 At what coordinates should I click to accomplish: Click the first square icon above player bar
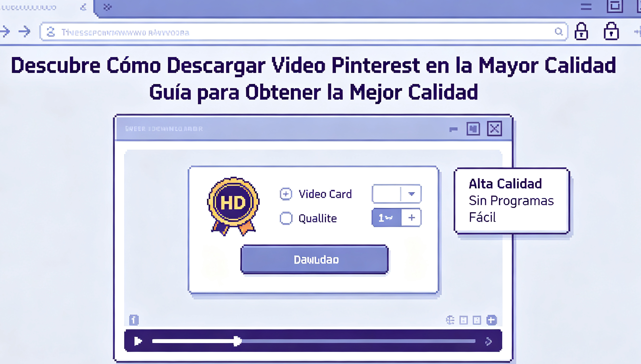(x=463, y=320)
